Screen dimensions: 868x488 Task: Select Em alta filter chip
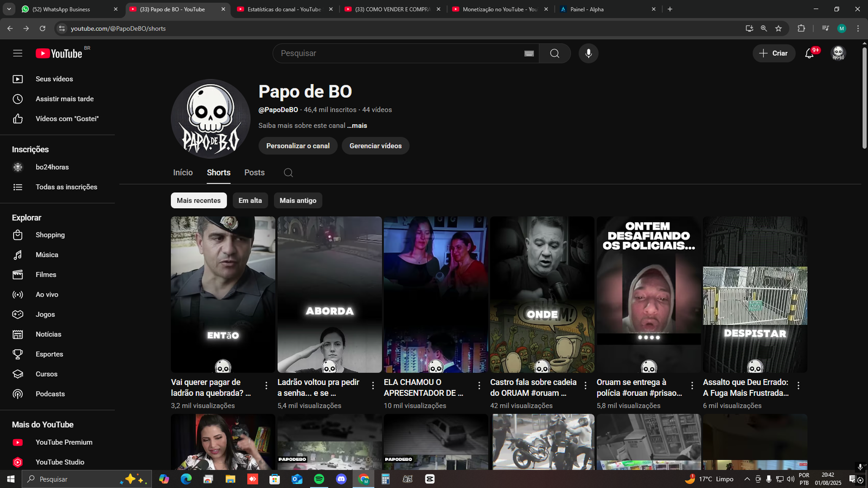(250, 201)
